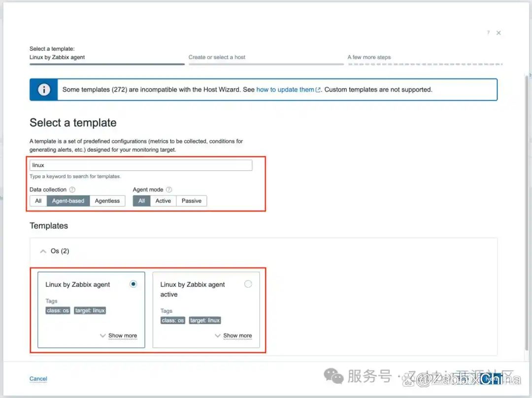Click 'class: os' tag on Linux by Zabbix agent card
This screenshot has width=532, height=398.
tap(58, 310)
